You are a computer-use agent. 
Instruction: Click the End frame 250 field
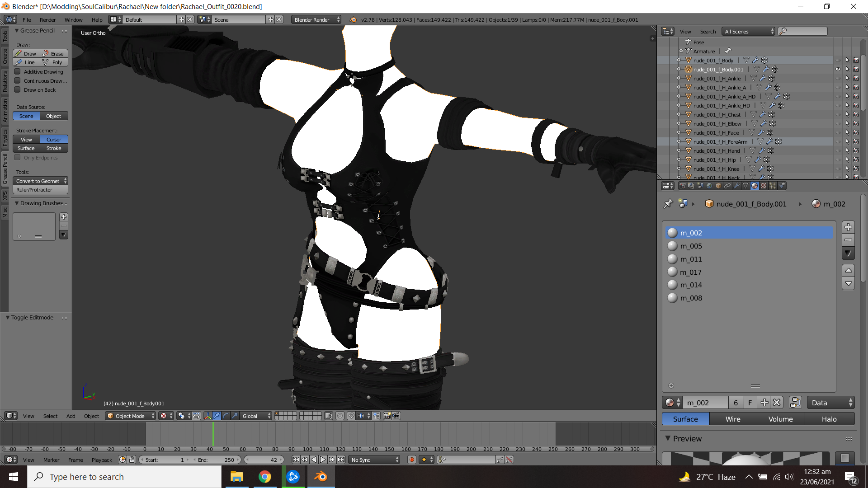[217, 460]
